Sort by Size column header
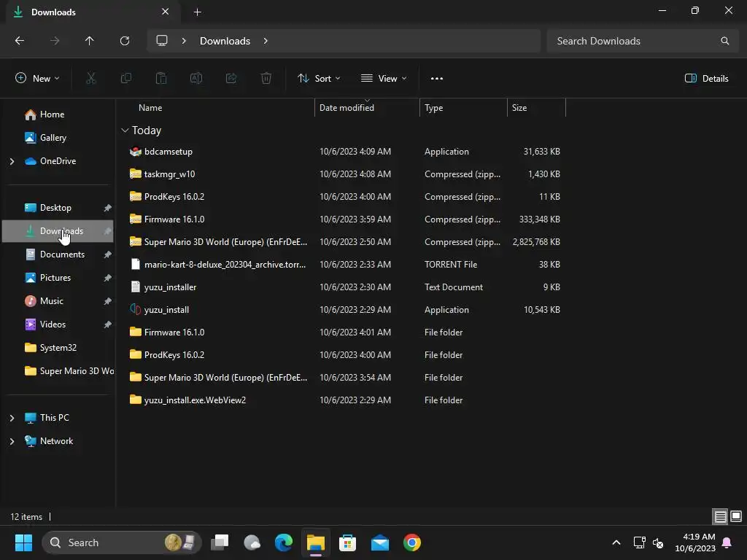 (x=519, y=108)
